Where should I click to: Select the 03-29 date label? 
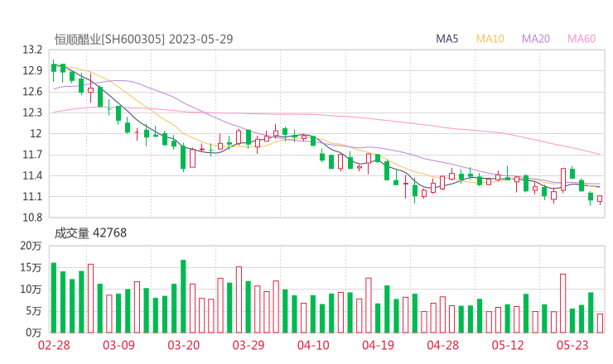tap(249, 345)
